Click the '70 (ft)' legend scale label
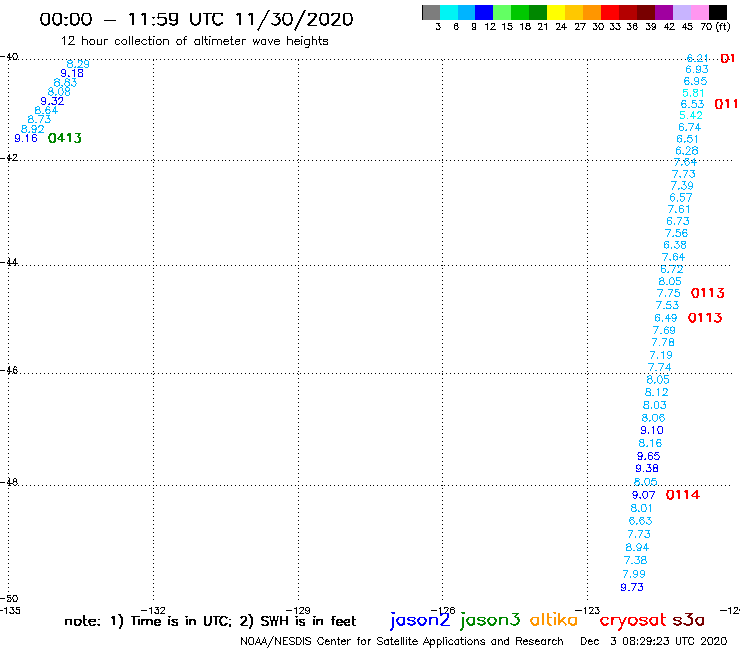This screenshot has width=740, height=650. [715, 26]
